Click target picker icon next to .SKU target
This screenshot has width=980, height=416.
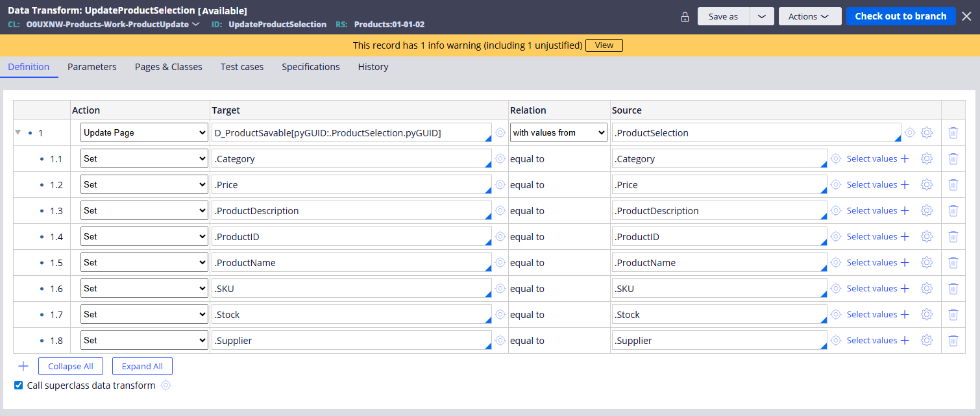[500, 289]
